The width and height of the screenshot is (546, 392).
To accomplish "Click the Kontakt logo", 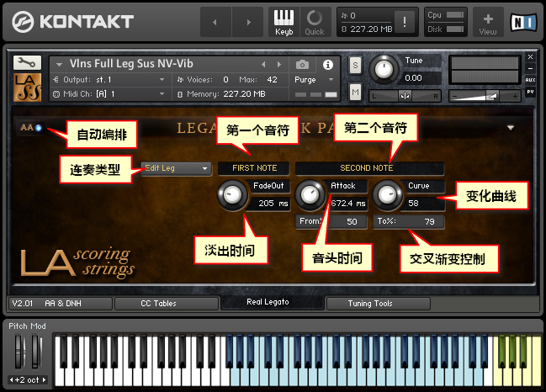I will click(72, 22).
